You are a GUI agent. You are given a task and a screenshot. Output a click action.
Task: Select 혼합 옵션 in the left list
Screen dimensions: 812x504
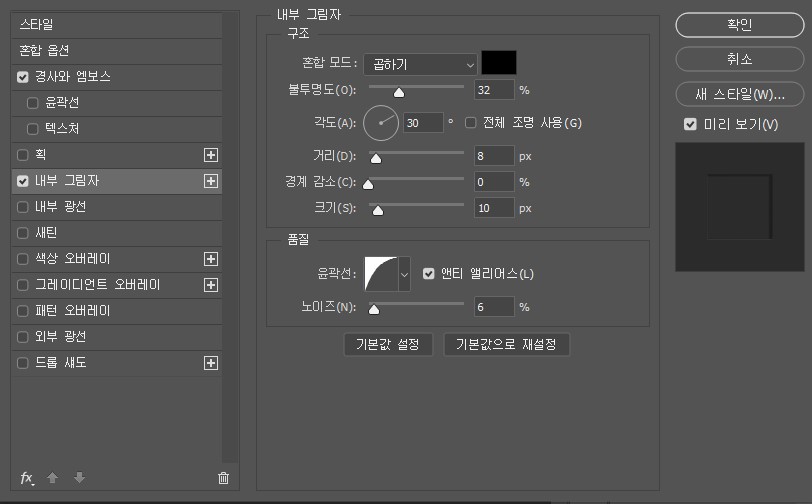click(x=117, y=51)
